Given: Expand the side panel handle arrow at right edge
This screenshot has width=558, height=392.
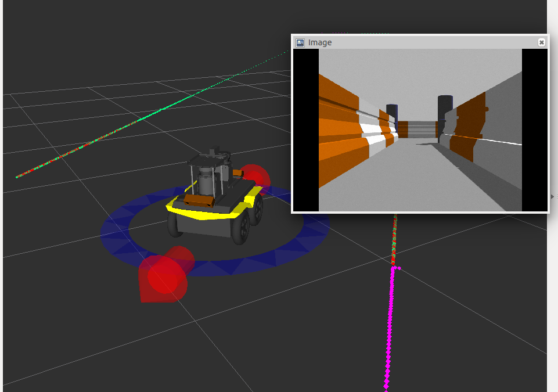Looking at the screenshot, I should 552,197.
